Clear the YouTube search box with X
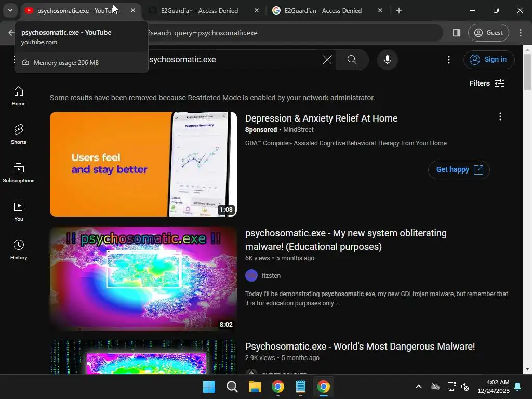Screen dimensions: 532x399 (327, 60)
